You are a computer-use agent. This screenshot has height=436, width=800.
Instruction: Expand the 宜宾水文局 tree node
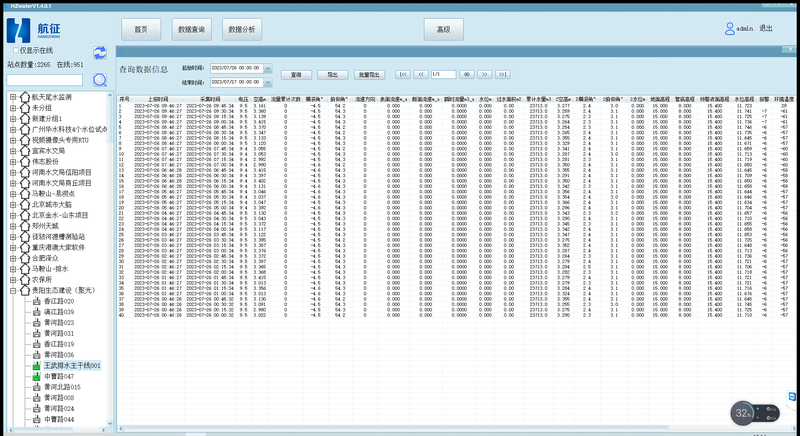click(13, 151)
